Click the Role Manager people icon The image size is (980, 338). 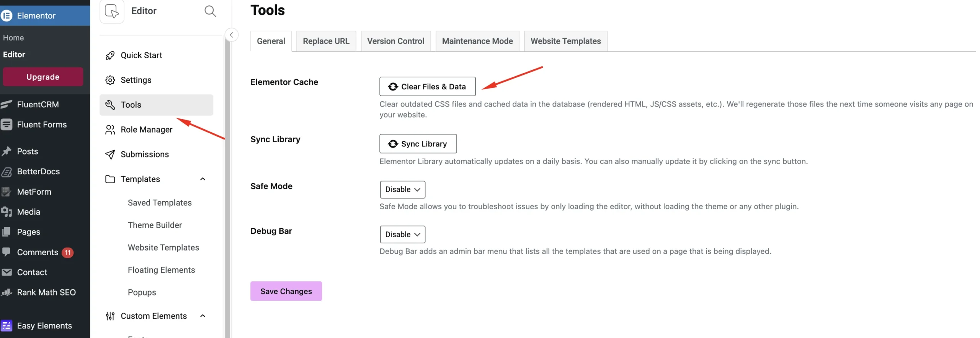(110, 130)
